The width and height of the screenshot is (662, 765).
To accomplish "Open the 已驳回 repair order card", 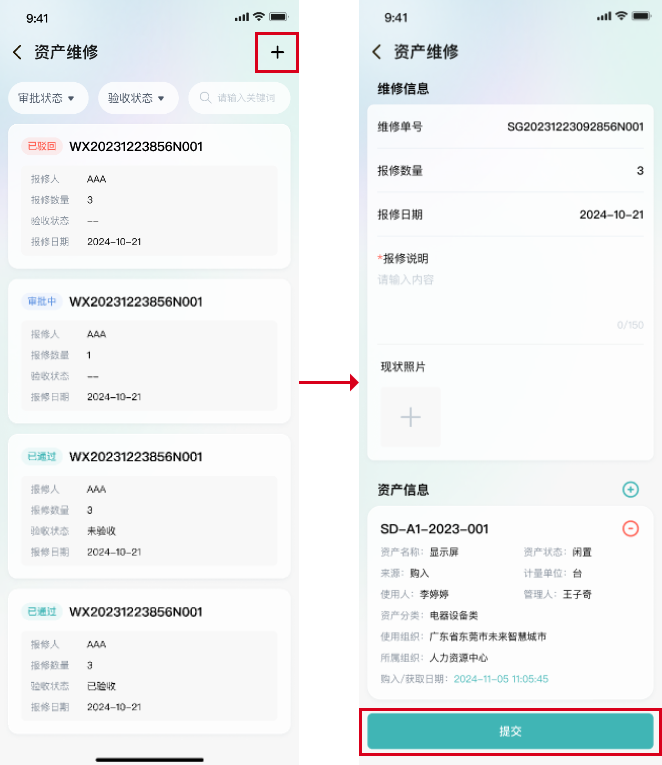I will point(149,195).
